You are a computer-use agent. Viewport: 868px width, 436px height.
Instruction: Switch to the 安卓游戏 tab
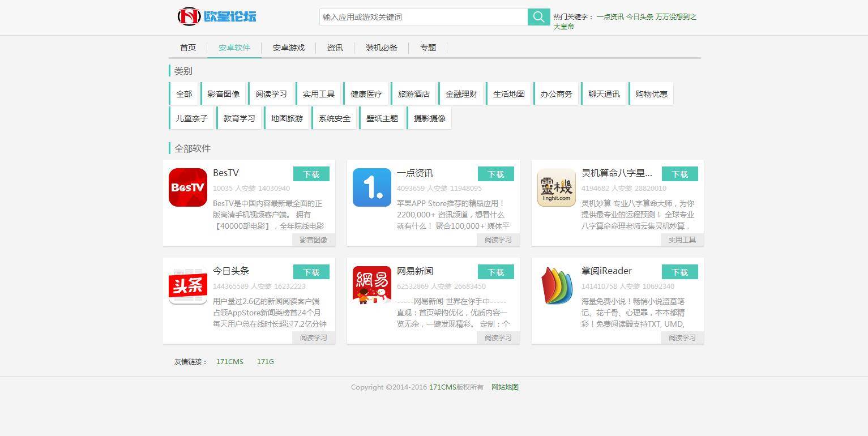tap(289, 48)
